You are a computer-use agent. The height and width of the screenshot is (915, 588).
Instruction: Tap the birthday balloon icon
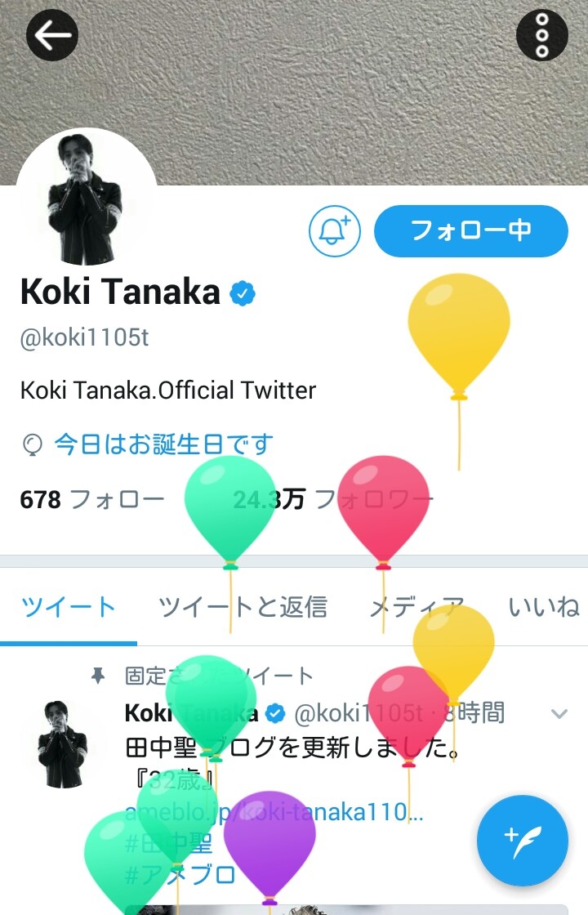point(32,444)
